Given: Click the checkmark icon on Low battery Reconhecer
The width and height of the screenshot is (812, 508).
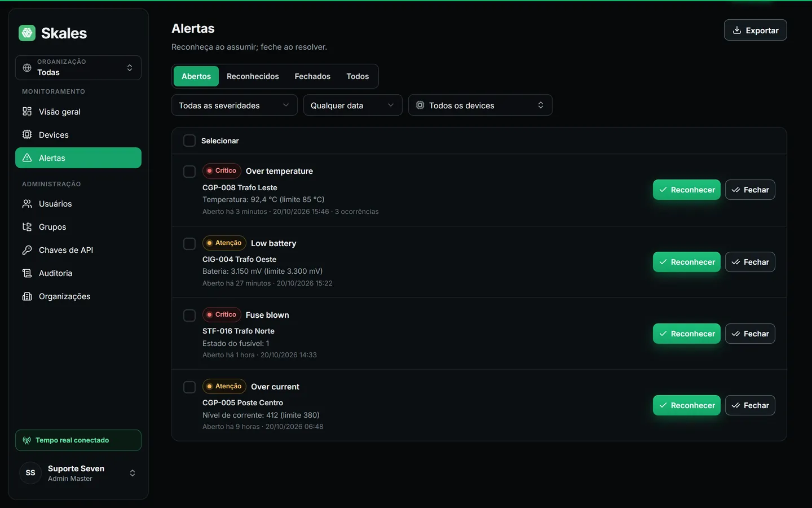Looking at the screenshot, I should coord(663,262).
